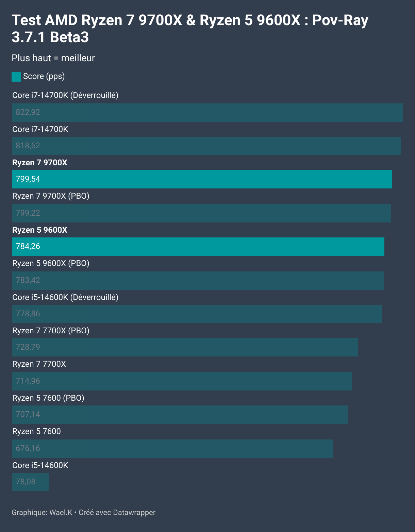Click the 'Graphique: Wael.K' author credit
Screen dimensions: 415x532
(42, 512)
